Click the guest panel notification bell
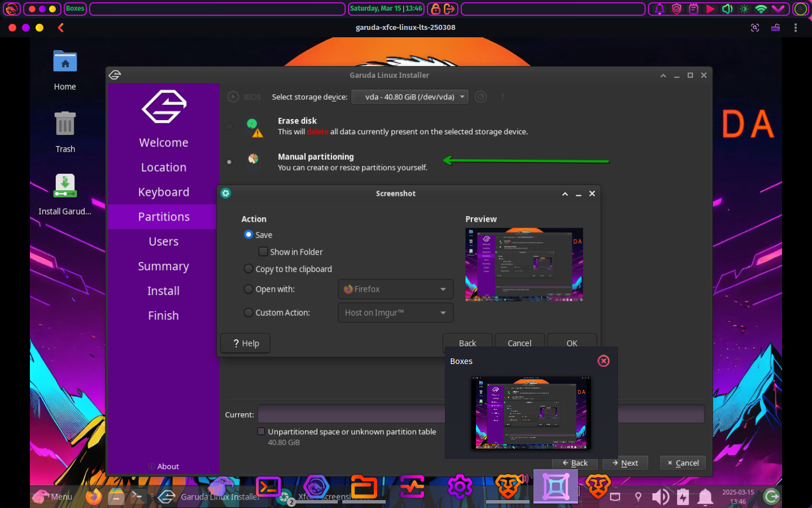 point(705,497)
